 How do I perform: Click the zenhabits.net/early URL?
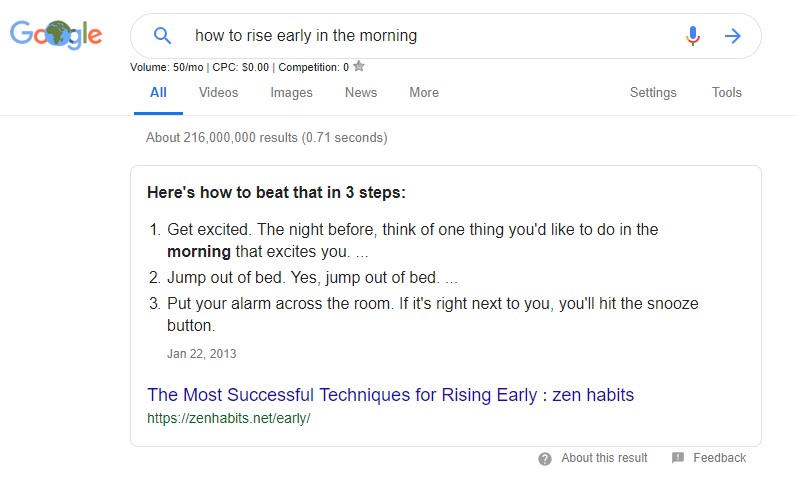click(229, 418)
